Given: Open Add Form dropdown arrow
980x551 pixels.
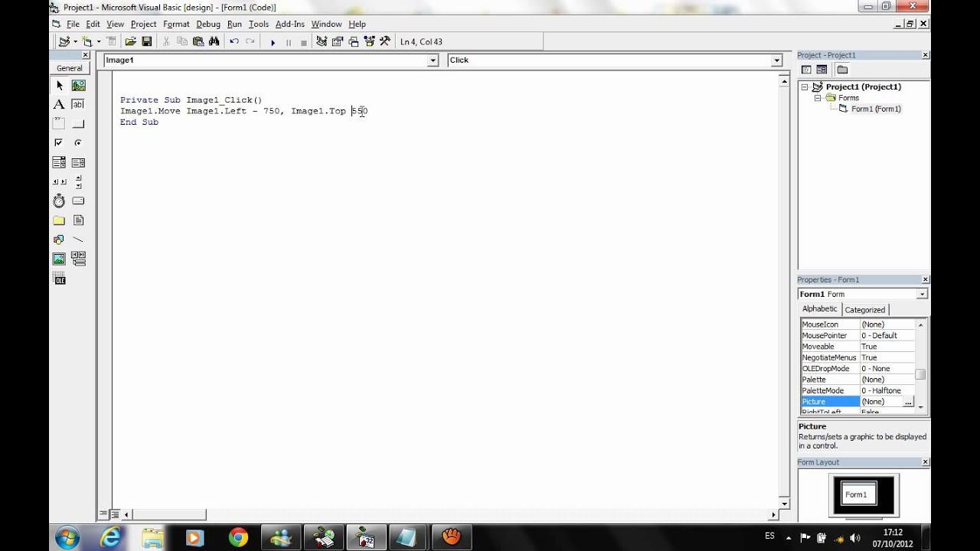Looking at the screenshot, I should [98, 42].
